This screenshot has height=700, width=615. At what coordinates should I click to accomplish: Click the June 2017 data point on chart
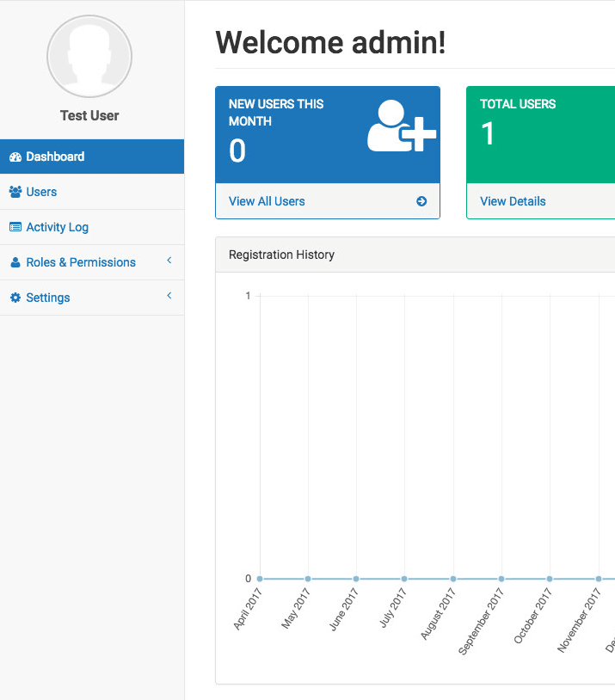(x=356, y=579)
